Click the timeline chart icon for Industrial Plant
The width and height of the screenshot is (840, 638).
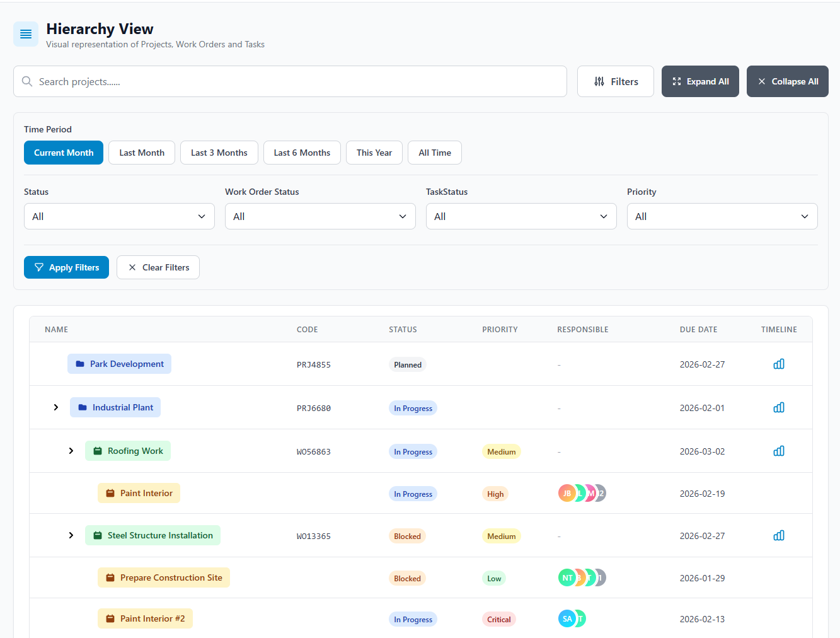(x=779, y=407)
